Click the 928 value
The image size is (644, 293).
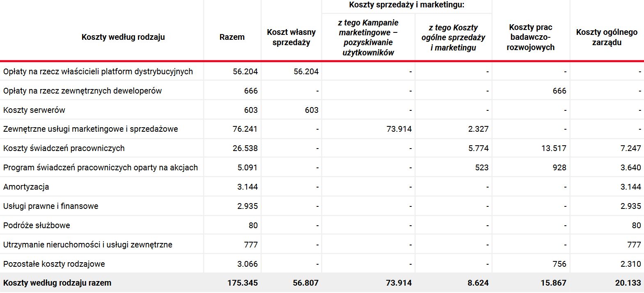pos(559,167)
